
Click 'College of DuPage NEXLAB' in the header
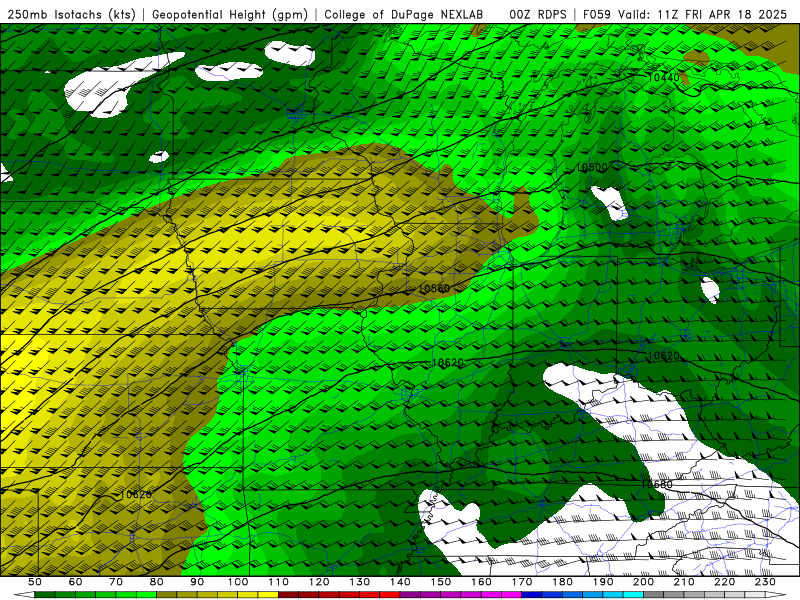pos(404,15)
